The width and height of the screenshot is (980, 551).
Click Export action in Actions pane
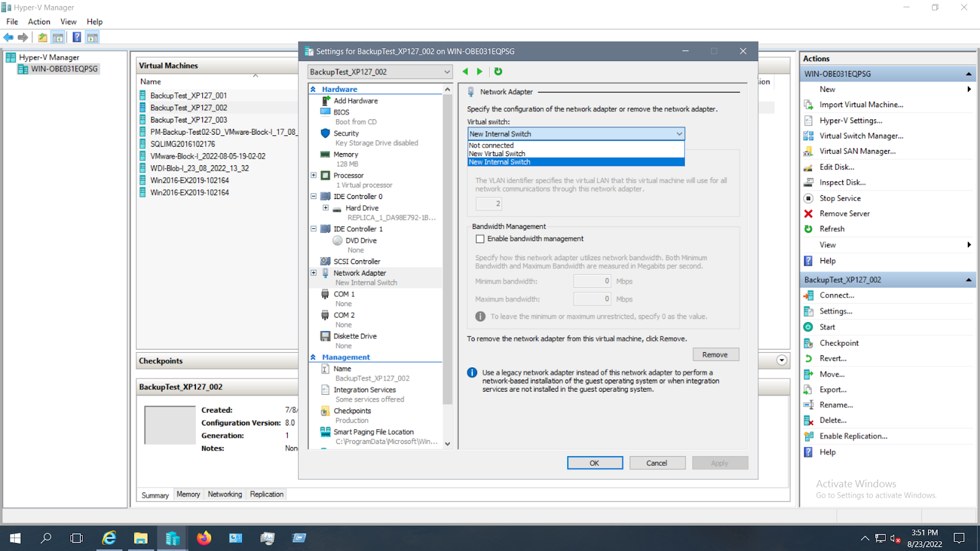[x=833, y=389]
